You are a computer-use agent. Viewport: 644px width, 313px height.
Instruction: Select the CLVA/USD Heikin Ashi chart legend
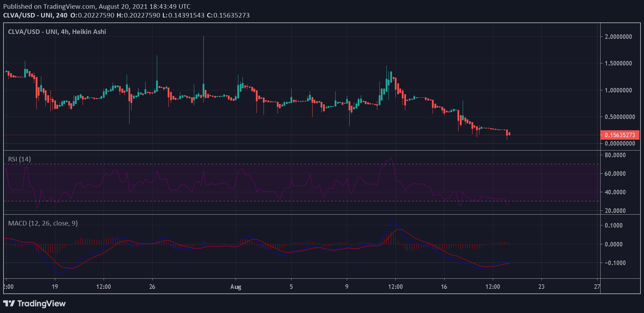pyautogui.click(x=57, y=32)
